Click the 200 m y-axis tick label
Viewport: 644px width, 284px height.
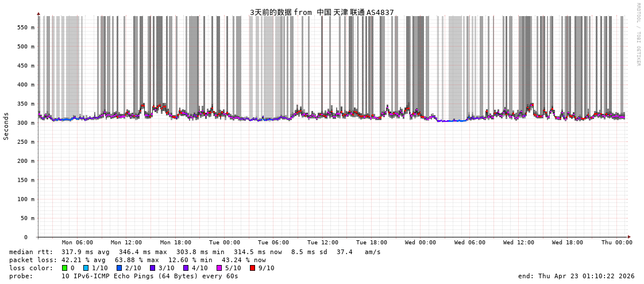pos(25,161)
